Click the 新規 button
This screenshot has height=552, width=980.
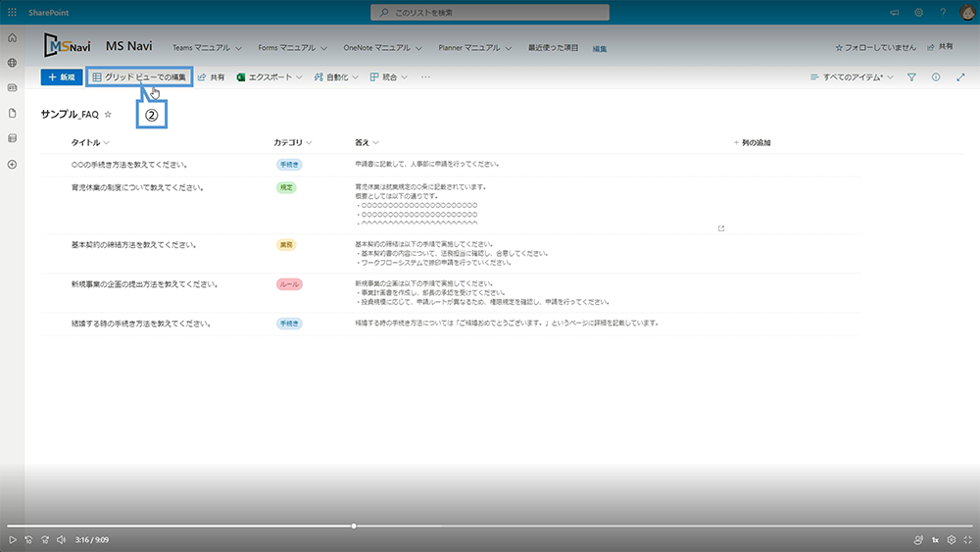61,76
